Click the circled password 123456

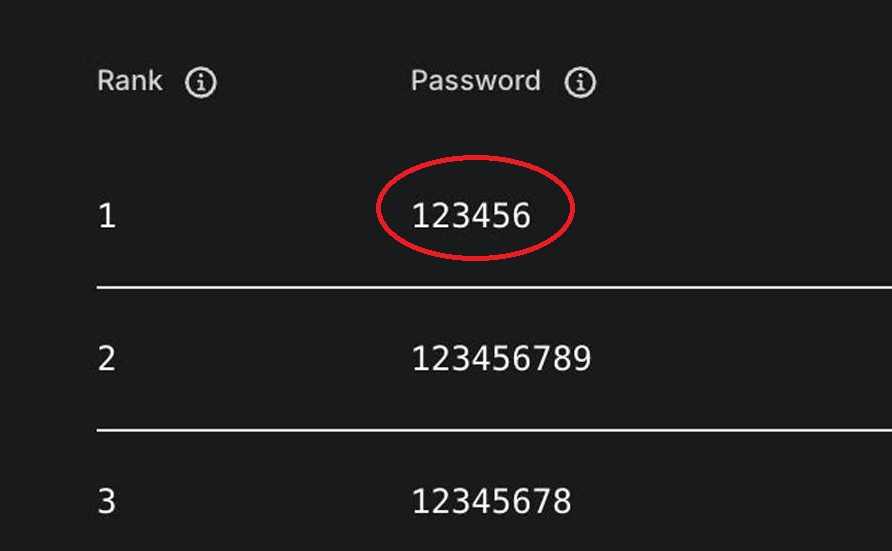471,215
